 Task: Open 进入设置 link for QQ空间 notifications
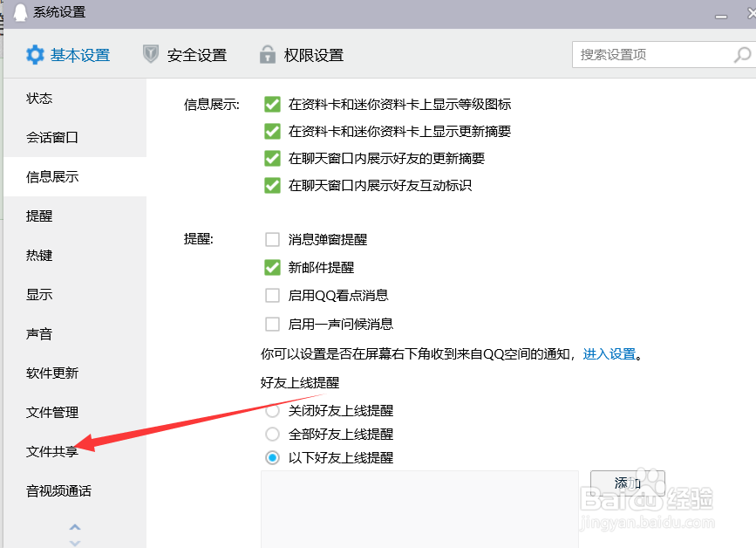[610, 355]
